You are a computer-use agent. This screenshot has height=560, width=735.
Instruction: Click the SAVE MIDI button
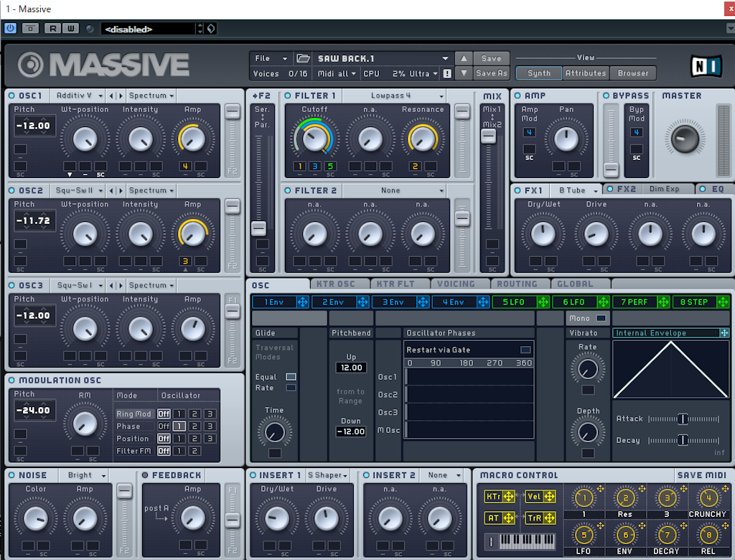click(701, 475)
